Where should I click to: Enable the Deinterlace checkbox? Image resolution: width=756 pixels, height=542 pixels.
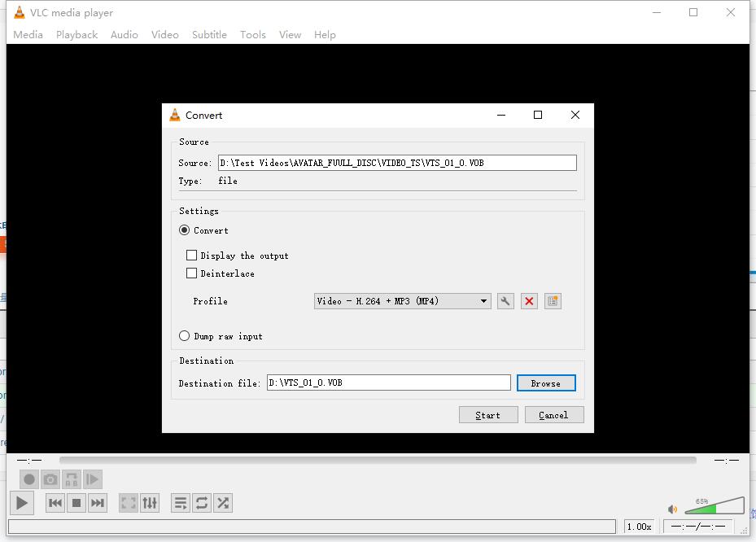pyautogui.click(x=192, y=273)
